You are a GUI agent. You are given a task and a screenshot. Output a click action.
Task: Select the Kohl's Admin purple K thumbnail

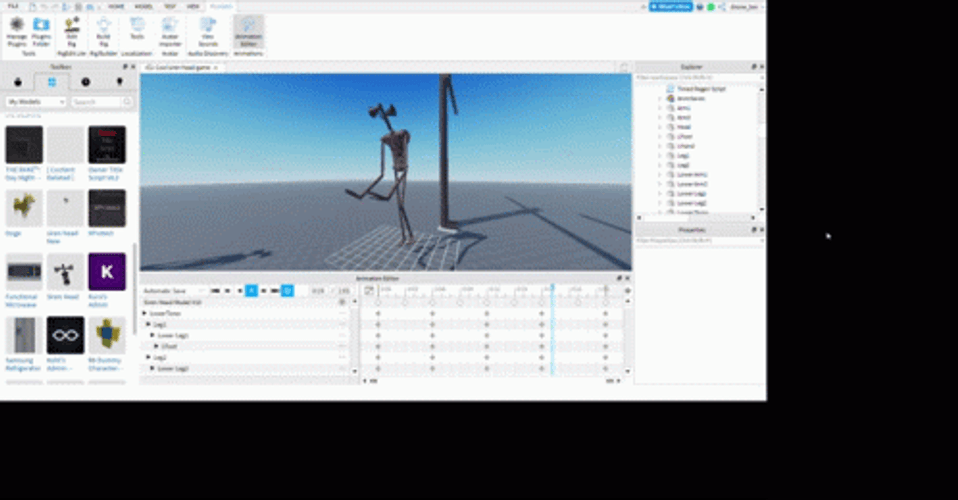click(107, 271)
